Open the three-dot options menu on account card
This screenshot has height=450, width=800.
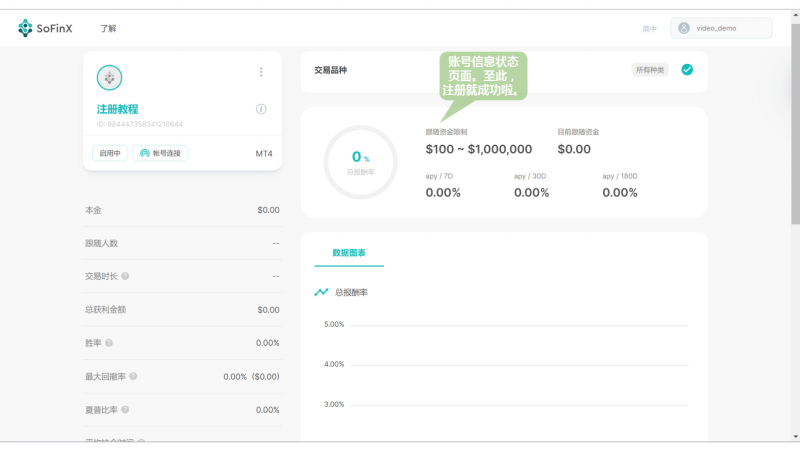261,72
